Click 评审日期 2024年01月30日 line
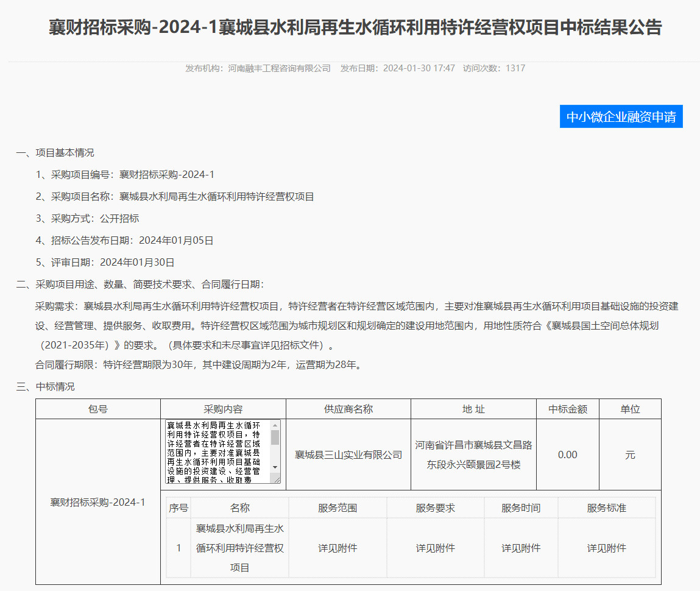The height and width of the screenshot is (591, 700). point(105,262)
